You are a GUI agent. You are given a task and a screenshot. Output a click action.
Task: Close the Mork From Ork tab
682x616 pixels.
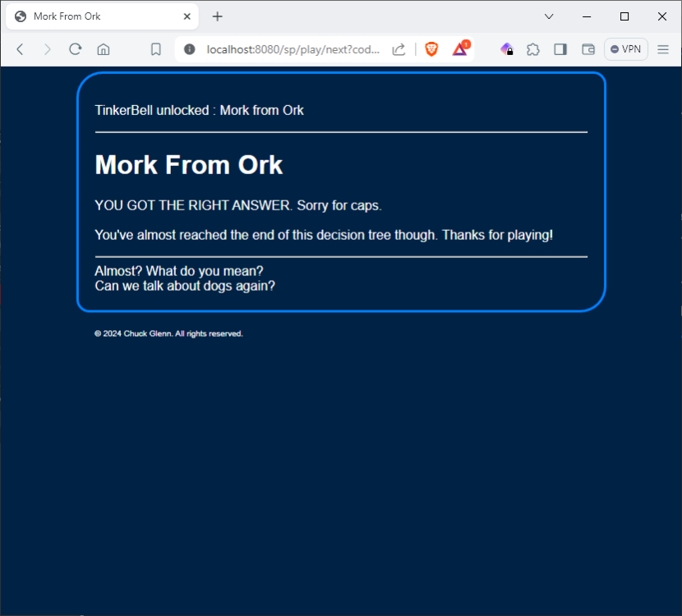pyautogui.click(x=187, y=16)
